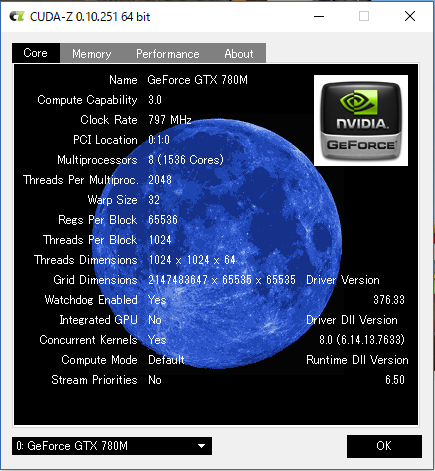Click the OK button
Viewport: 435px width, 471px height.
coord(384,446)
